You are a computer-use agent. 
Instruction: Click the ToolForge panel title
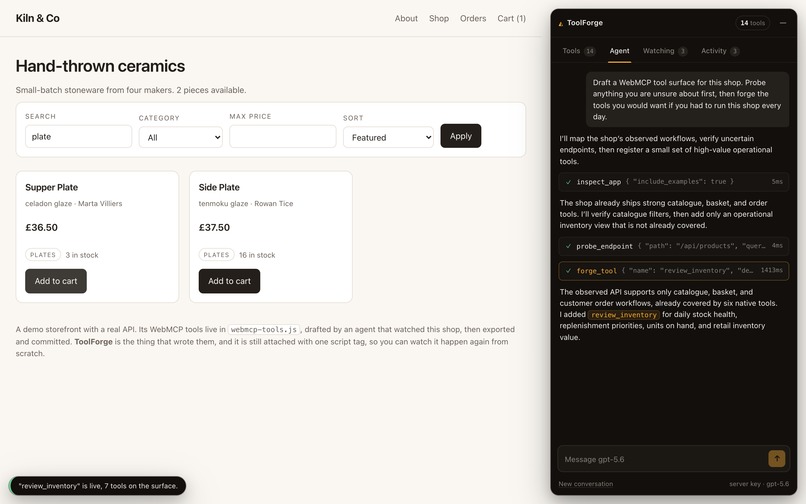click(x=584, y=23)
